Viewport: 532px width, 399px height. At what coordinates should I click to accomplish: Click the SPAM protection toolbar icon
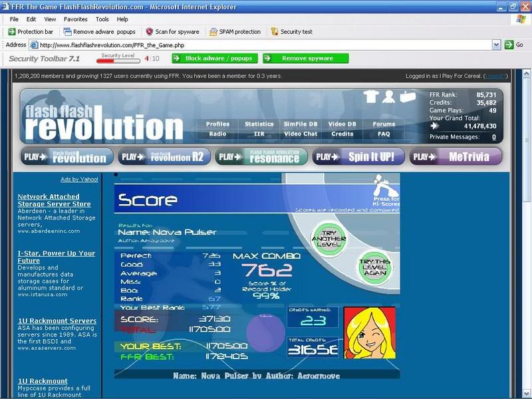tap(213, 31)
